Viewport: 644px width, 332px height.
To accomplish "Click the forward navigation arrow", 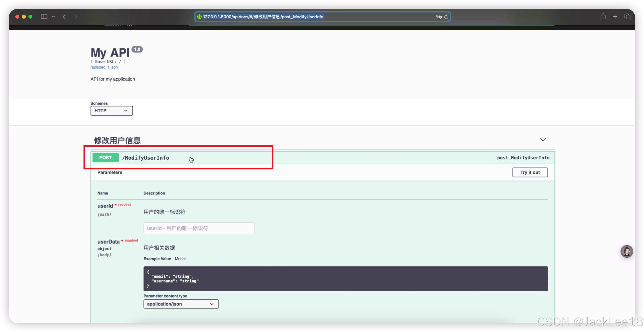I will pos(76,16).
